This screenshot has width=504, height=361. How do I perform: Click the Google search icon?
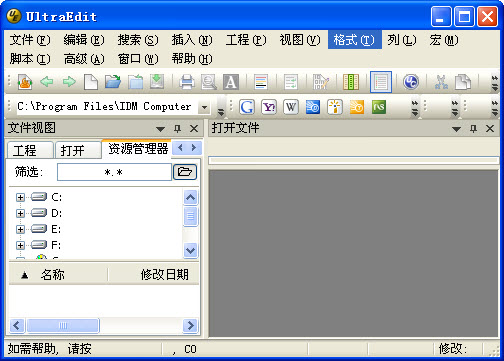(247, 107)
